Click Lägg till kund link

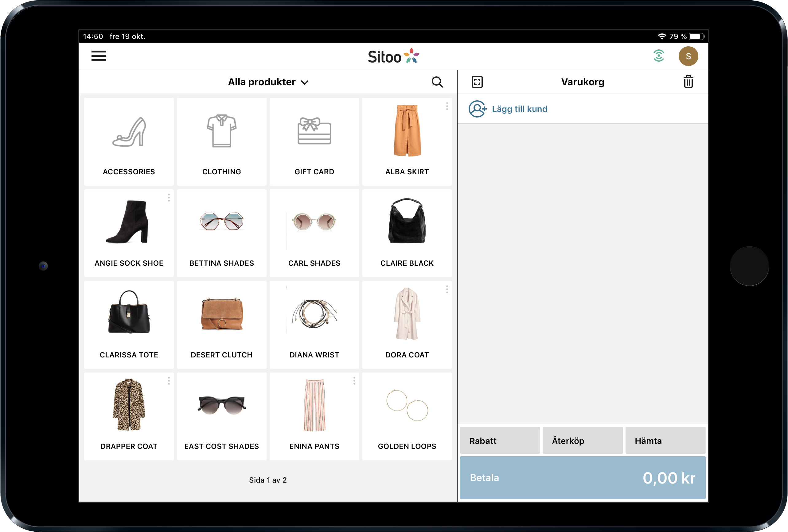(520, 109)
